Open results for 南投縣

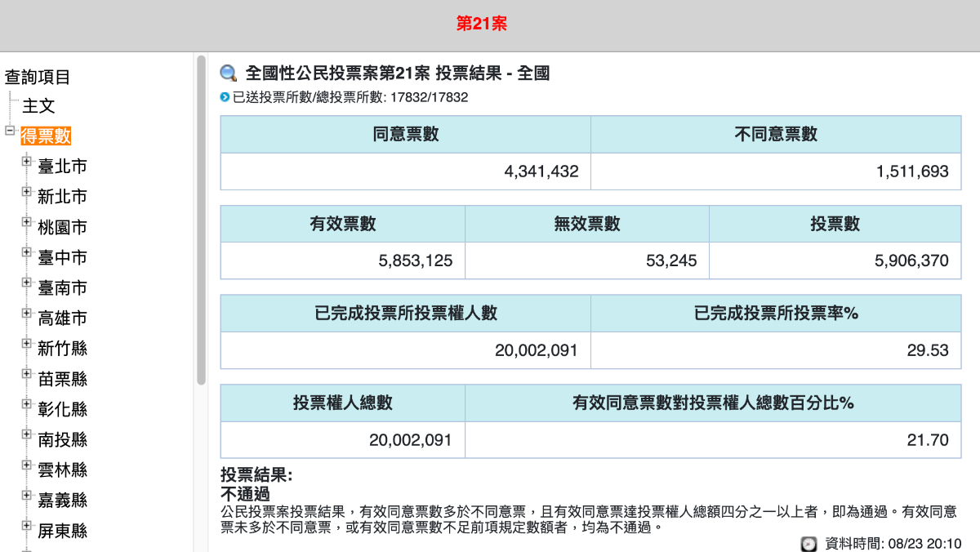point(62,439)
